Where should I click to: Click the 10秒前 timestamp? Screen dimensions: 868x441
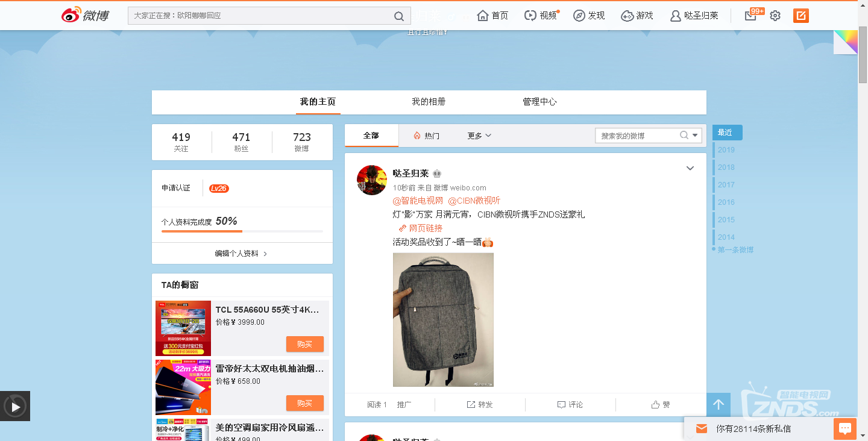404,188
